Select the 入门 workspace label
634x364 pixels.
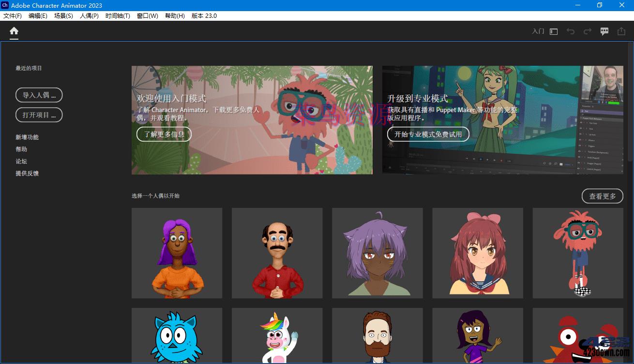pos(537,31)
